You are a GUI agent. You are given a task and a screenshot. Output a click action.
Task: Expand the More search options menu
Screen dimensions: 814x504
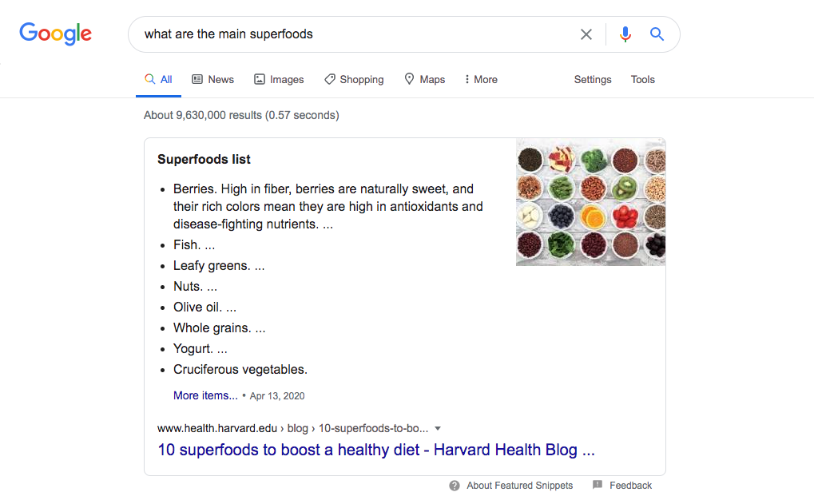[481, 79]
